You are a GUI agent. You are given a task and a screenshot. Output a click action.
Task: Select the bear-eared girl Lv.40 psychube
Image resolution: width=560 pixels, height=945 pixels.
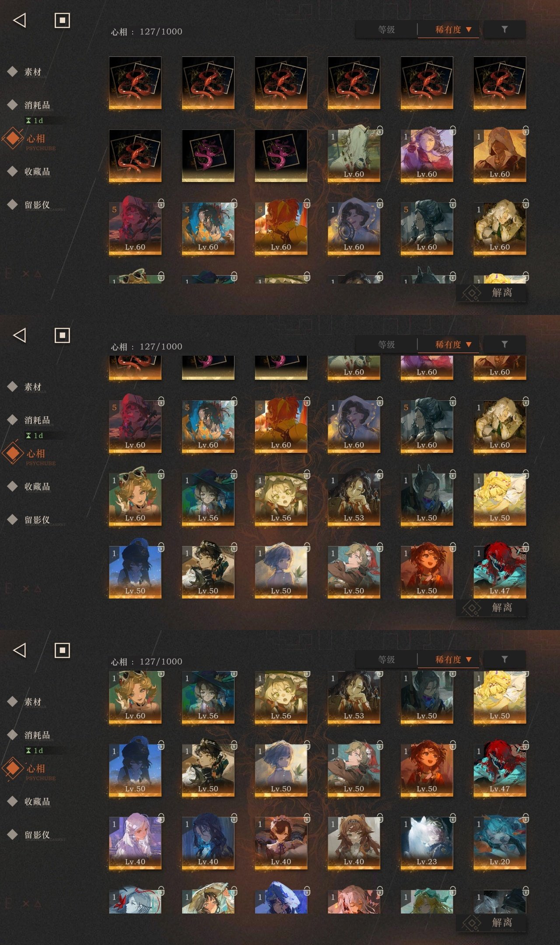(x=353, y=842)
